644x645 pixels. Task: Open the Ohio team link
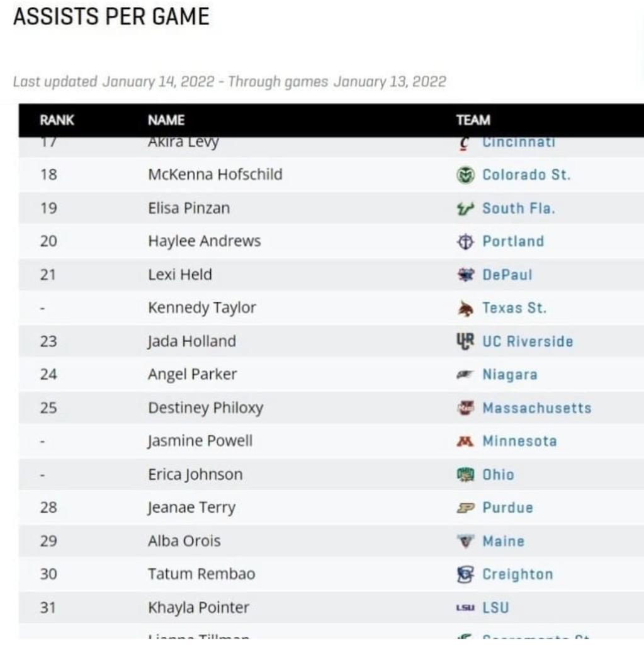point(498,474)
